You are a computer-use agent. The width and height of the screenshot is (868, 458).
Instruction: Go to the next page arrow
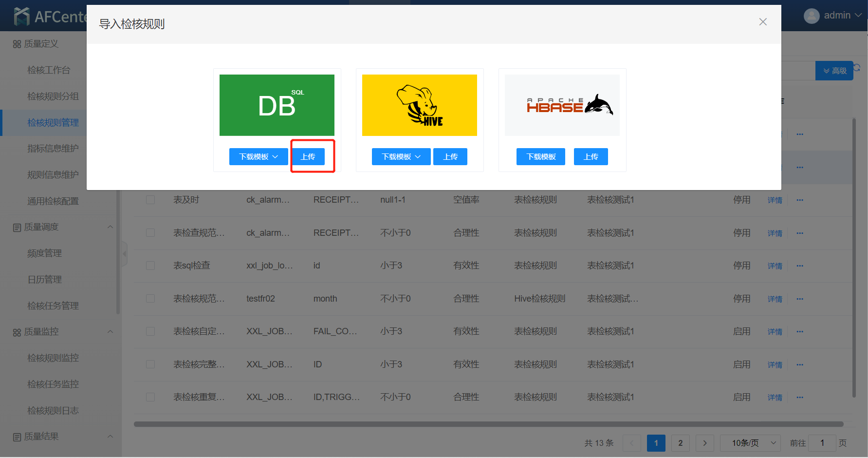pos(704,443)
